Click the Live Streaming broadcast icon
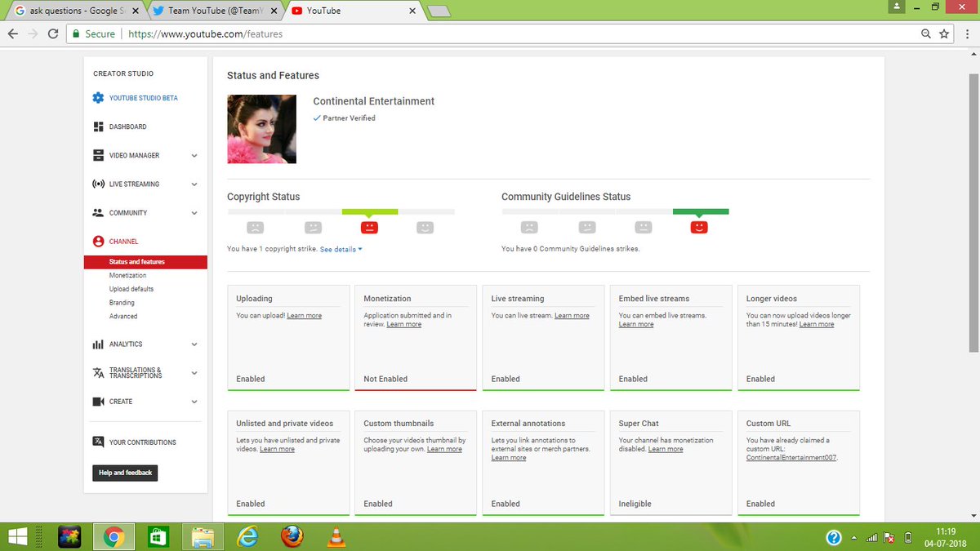 pyautogui.click(x=98, y=184)
